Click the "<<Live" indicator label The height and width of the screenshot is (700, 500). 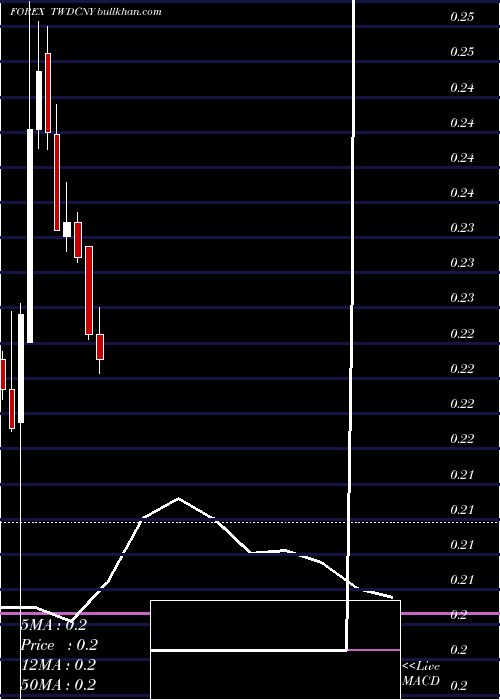[x=421, y=667]
